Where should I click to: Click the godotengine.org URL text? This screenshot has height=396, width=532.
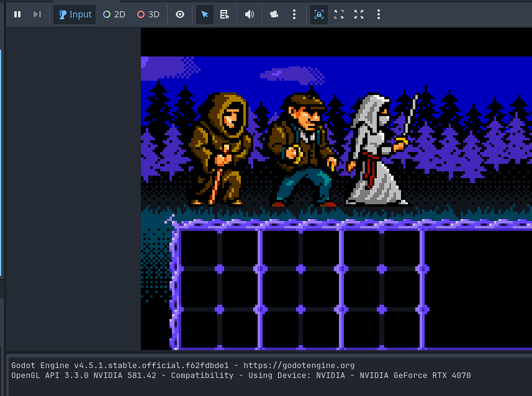click(299, 366)
